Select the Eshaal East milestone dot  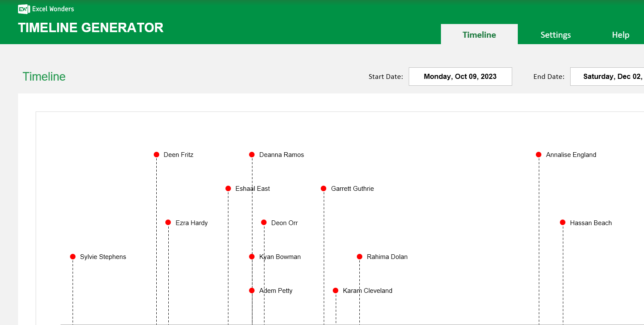(x=228, y=188)
